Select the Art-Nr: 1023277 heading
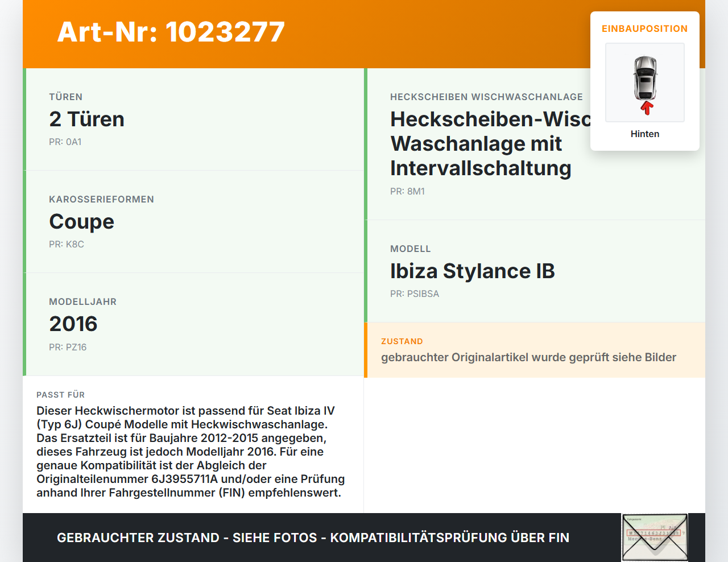Screen dimensions: 728x562 [x=171, y=32]
